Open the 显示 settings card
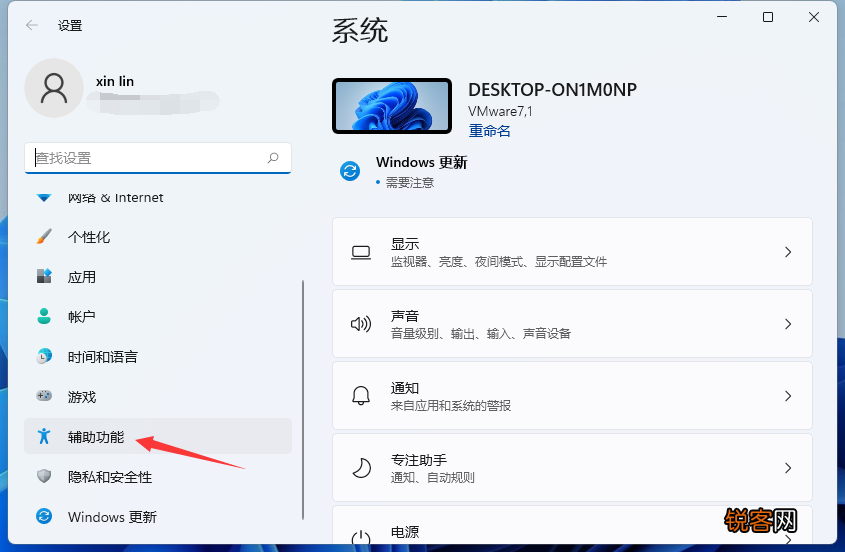Viewport: 845px width, 552px height. tap(572, 252)
